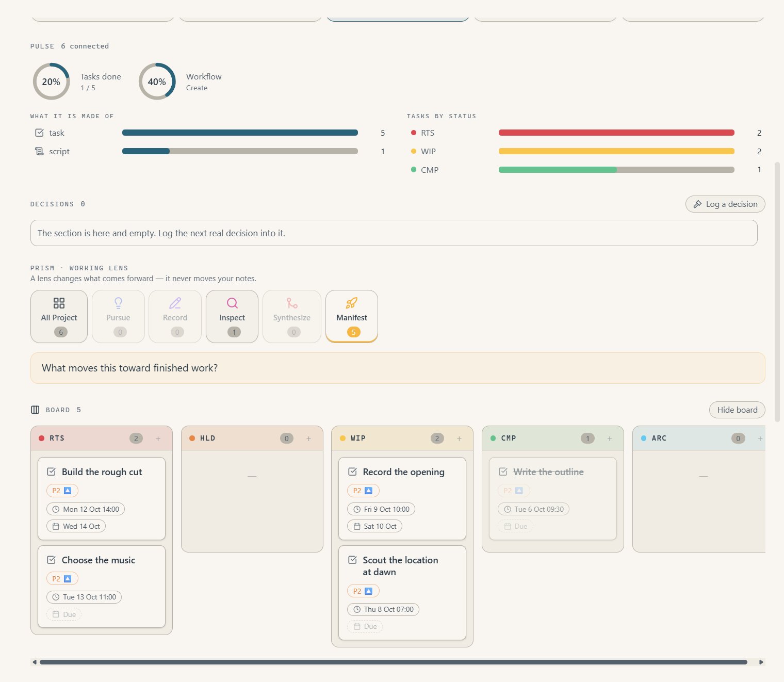The image size is (784, 682).
Task: Toggle board visibility with Hide board
Action: coord(737,410)
